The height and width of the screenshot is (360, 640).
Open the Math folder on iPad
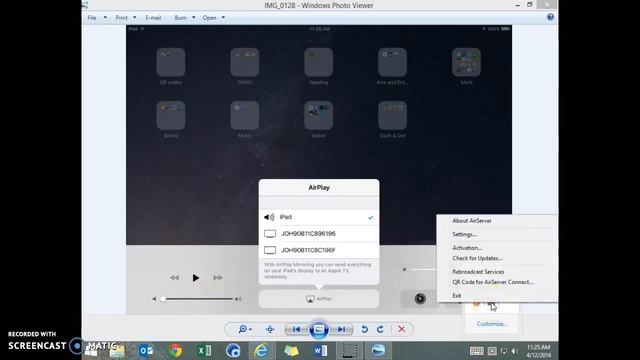tap(466, 62)
